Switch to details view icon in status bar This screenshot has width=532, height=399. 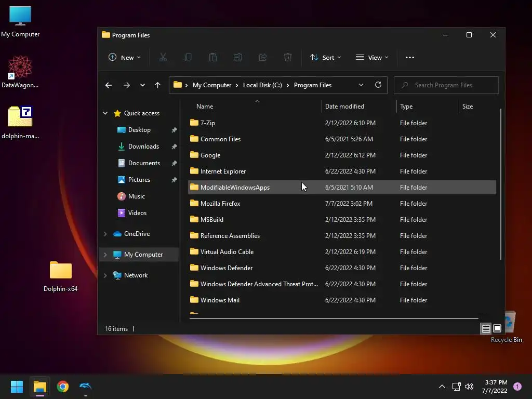pyautogui.click(x=486, y=328)
